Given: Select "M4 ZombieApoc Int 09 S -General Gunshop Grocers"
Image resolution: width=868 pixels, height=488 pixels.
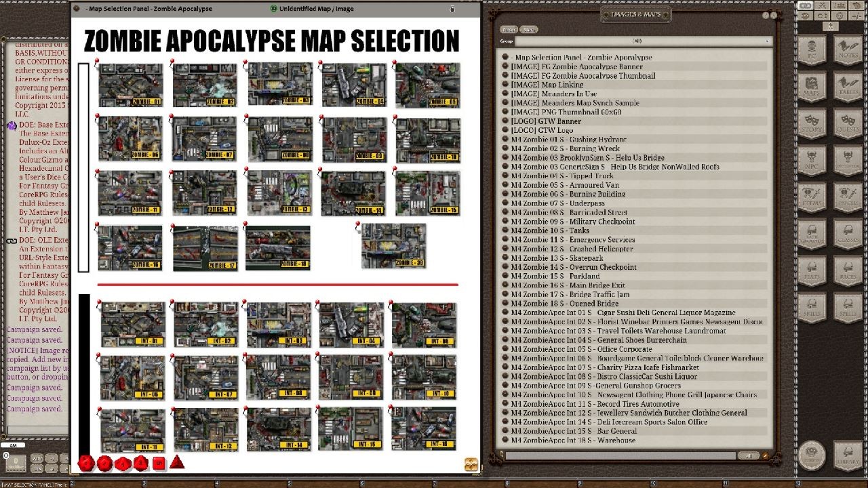Looking at the screenshot, I should pos(596,386).
